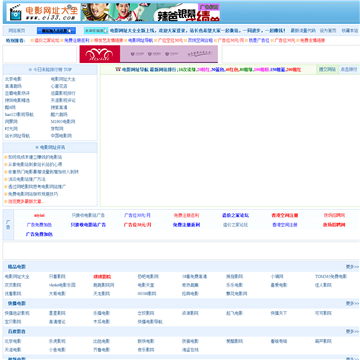Click the red more-articles link in news panel
Viewport: 360px width, 360px height.
(x=26, y=201)
